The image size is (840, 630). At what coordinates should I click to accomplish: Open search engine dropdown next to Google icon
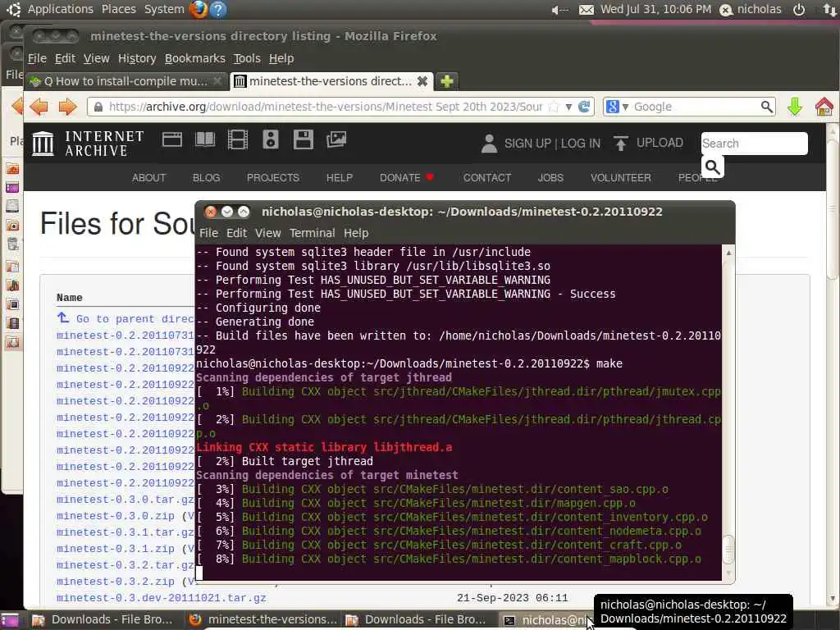tap(624, 107)
